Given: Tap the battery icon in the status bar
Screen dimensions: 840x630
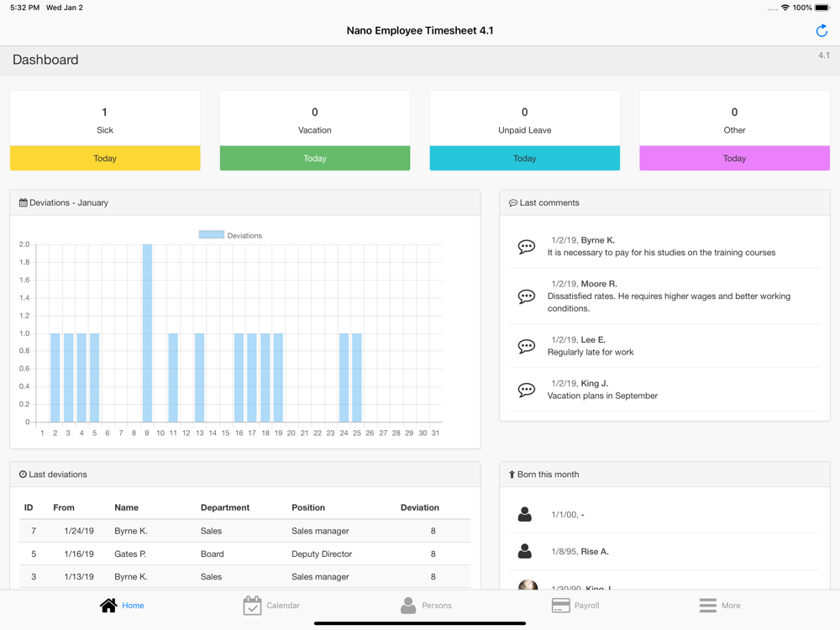Looking at the screenshot, I should 822,8.
